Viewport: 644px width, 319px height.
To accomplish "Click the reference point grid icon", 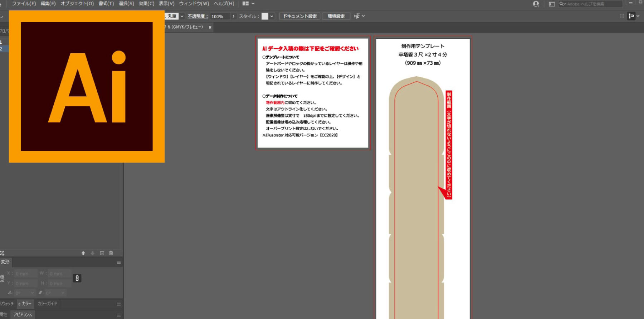I will [x=2, y=278].
